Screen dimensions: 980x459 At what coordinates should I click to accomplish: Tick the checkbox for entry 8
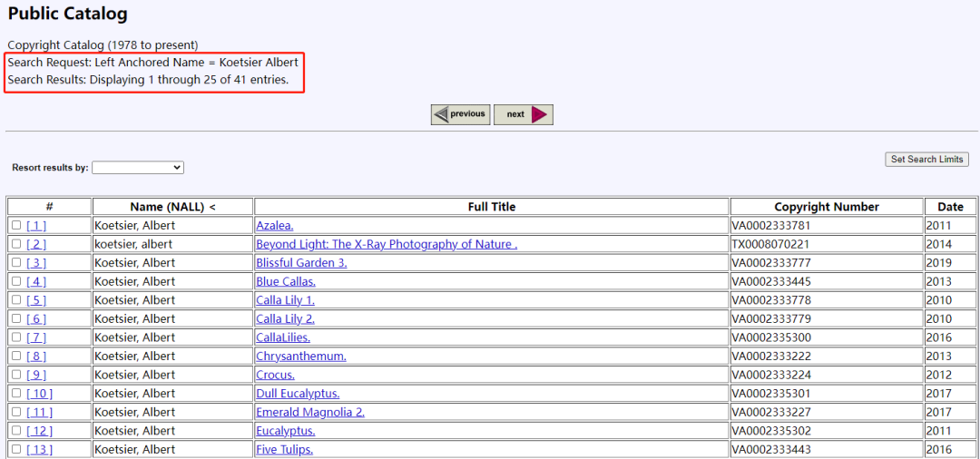(16, 356)
